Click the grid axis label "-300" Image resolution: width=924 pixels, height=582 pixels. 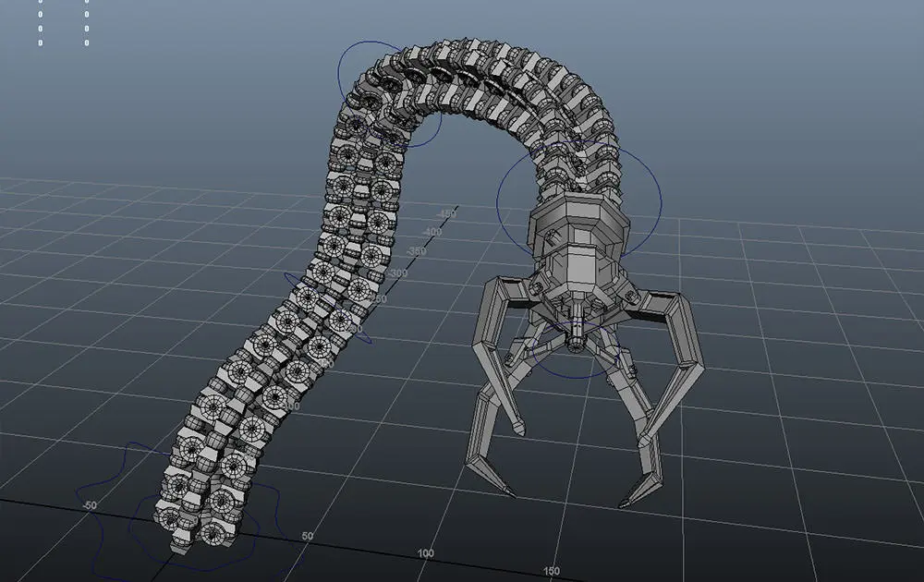pyautogui.click(x=397, y=273)
